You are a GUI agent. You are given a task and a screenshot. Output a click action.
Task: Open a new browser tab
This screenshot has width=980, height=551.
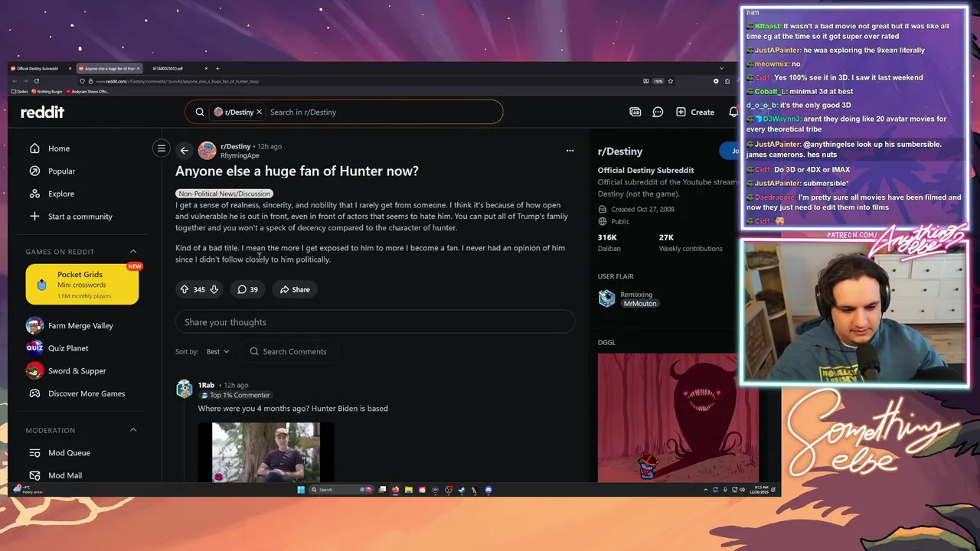coord(217,69)
